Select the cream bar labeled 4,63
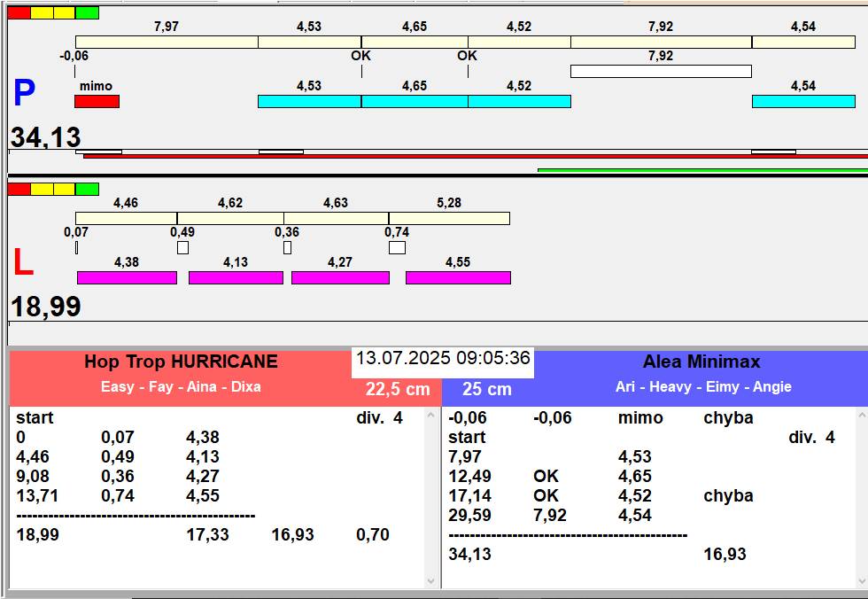Image resolution: width=868 pixels, height=599 pixels. point(336,218)
